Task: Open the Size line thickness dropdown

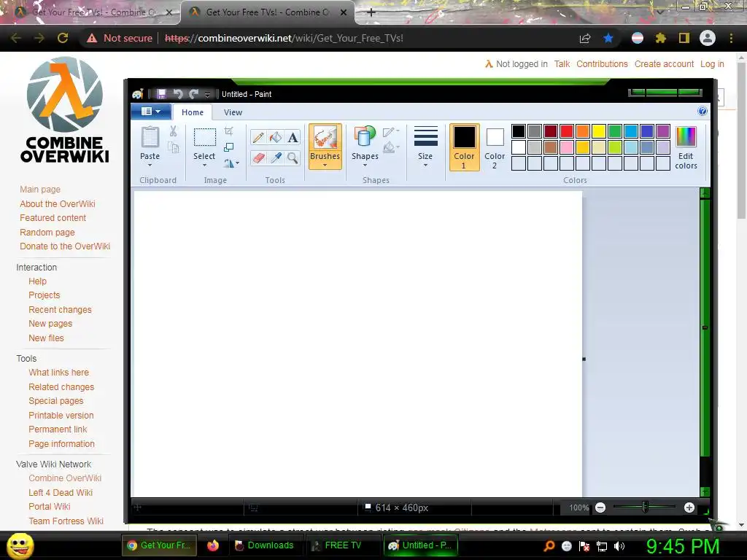Action: click(x=425, y=146)
